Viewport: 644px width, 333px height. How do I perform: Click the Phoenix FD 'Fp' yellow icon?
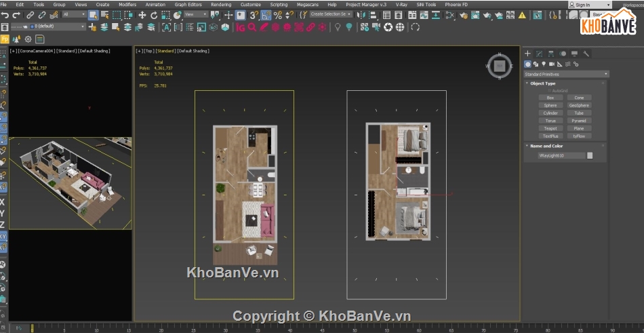(x=5, y=39)
